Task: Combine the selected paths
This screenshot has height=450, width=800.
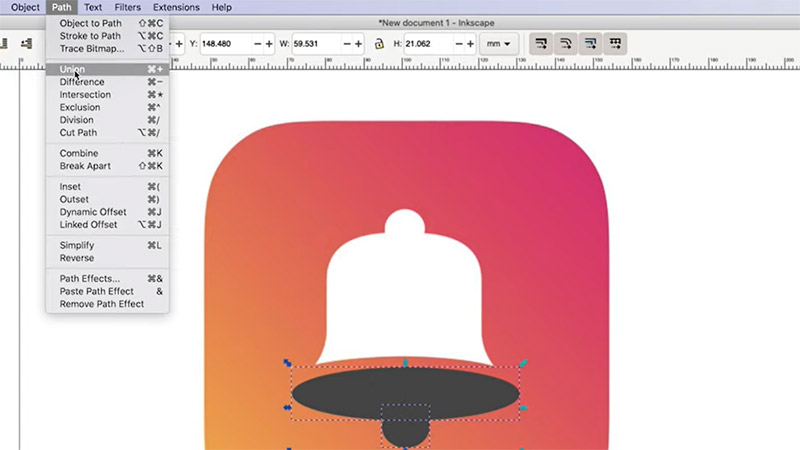Action: pyautogui.click(x=107, y=153)
